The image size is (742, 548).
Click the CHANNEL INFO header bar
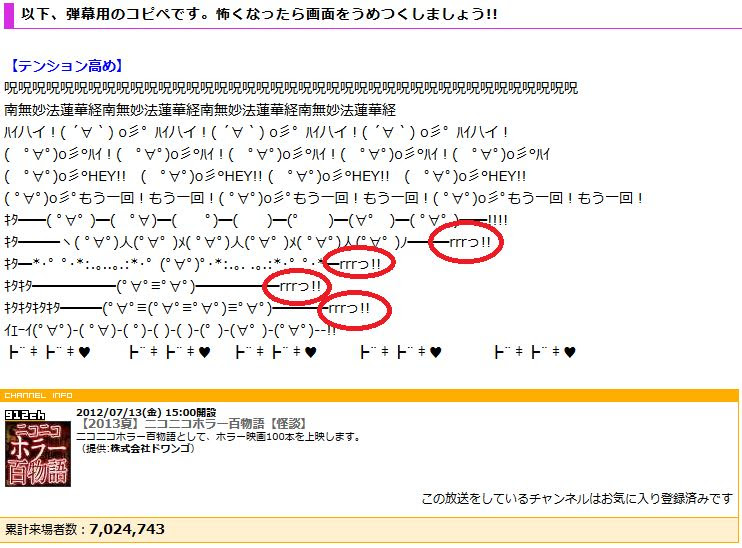(369, 395)
